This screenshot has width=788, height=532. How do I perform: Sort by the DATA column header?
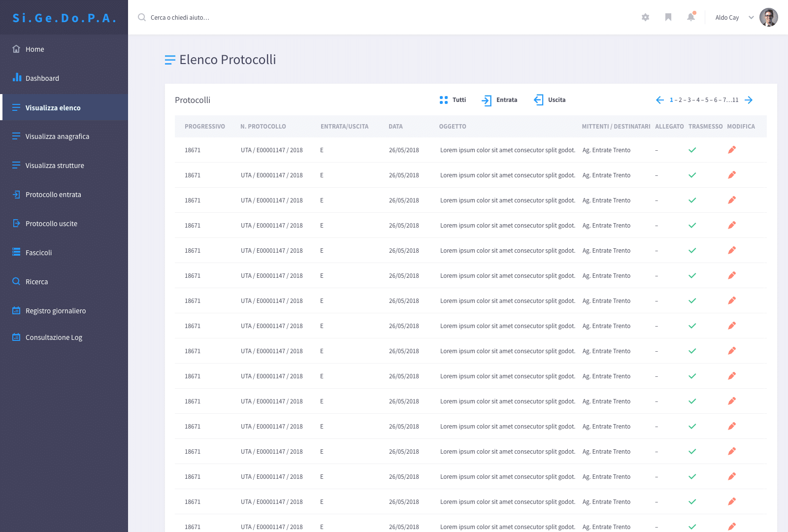tap(395, 127)
